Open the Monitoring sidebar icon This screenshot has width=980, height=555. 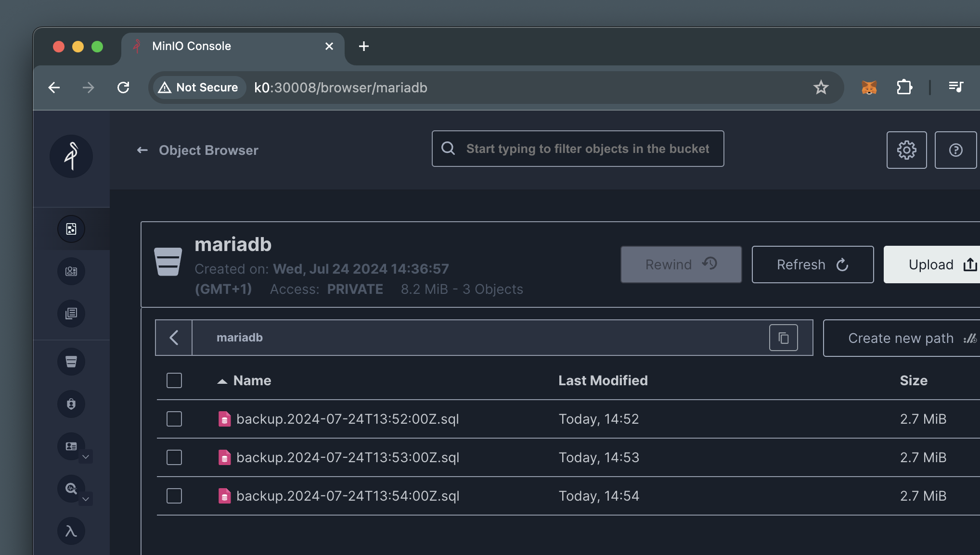click(x=71, y=489)
